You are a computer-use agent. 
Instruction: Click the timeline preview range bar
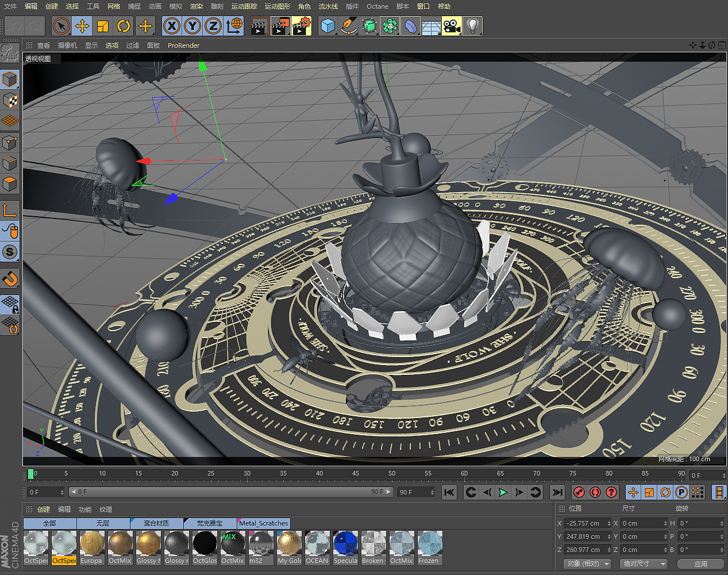tap(231, 492)
